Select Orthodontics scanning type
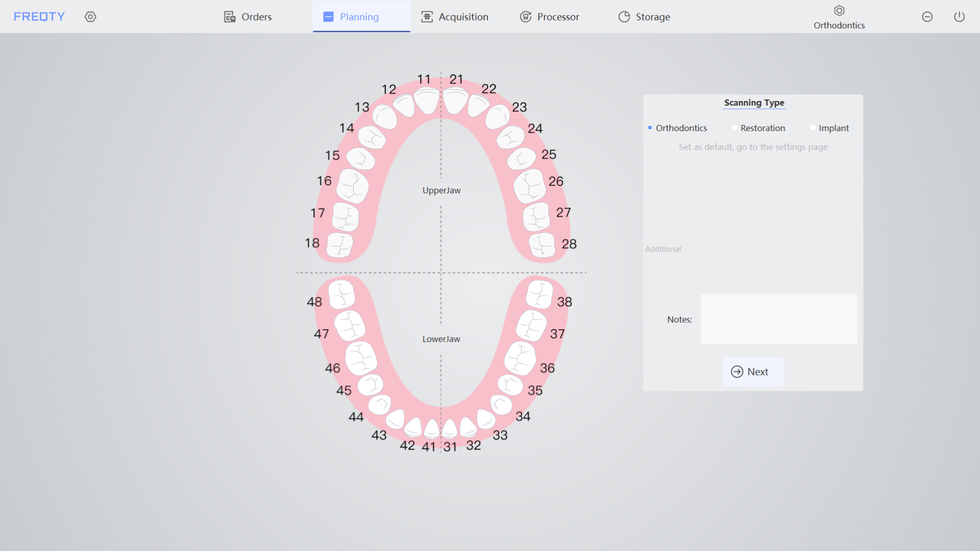Image resolution: width=980 pixels, height=551 pixels. click(x=650, y=128)
